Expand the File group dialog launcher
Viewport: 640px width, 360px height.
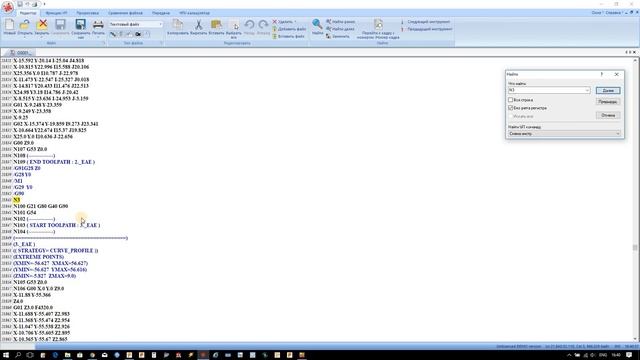103,43
